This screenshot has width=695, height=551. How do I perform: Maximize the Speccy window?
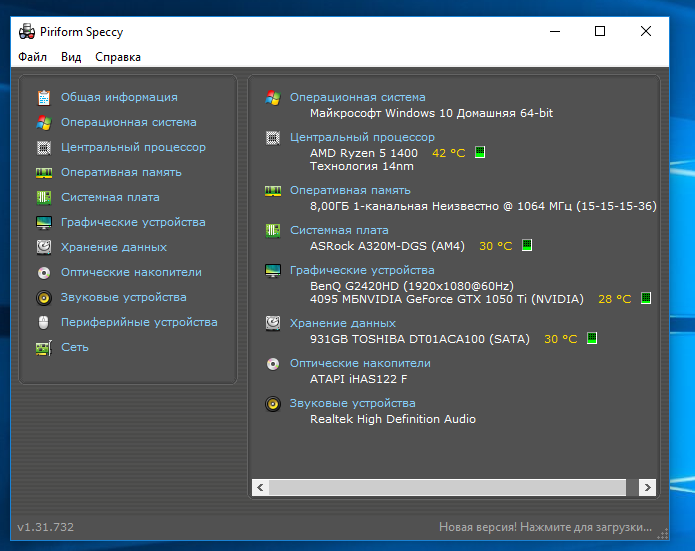600,31
